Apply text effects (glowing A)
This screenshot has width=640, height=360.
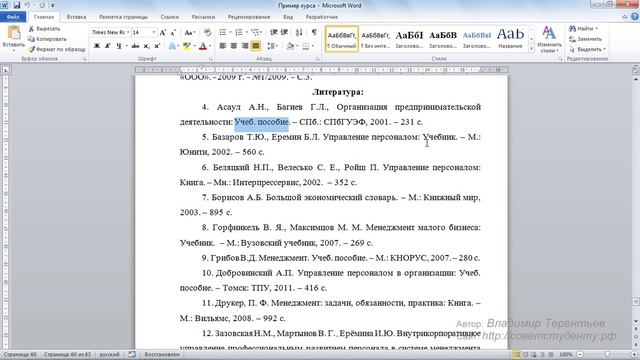(x=172, y=46)
